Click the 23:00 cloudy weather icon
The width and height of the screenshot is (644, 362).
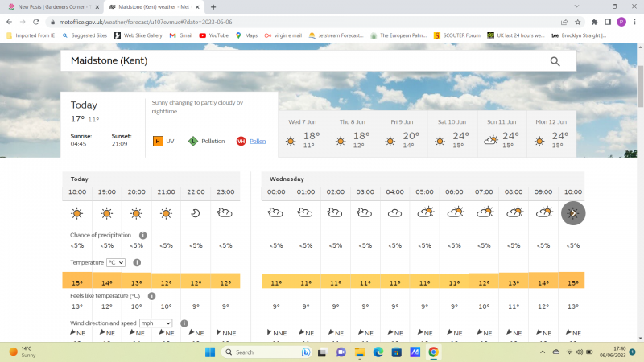[x=225, y=212]
